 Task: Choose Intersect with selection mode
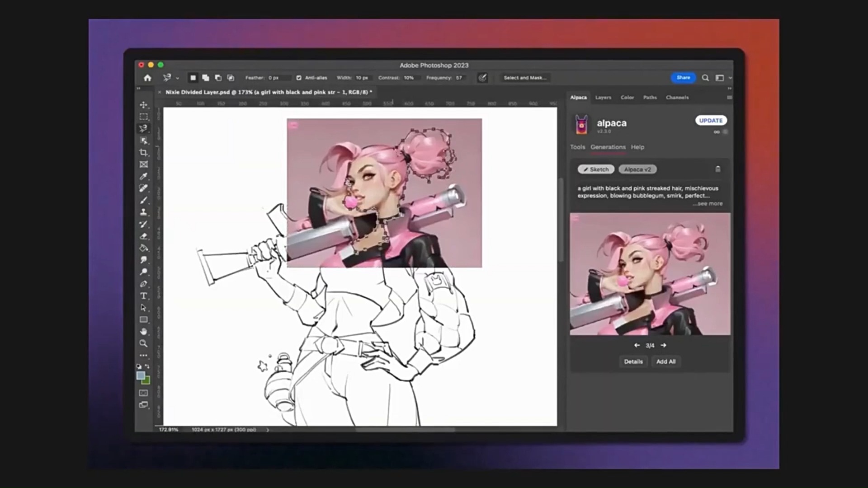point(231,78)
